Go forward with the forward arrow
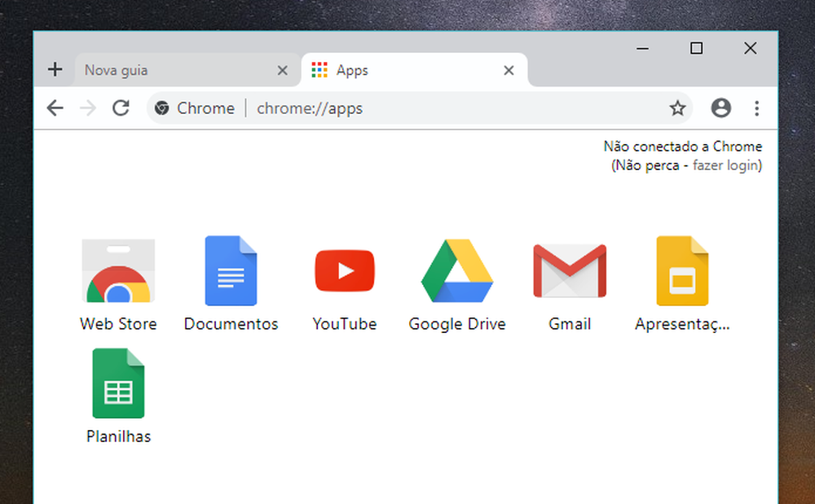815x504 pixels. click(88, 108)
